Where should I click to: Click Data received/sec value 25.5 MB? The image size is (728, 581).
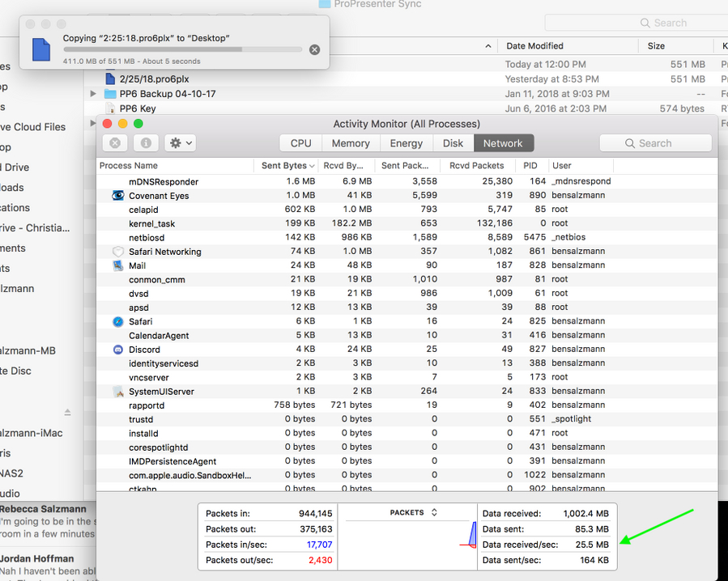click(x=592, y=545)
